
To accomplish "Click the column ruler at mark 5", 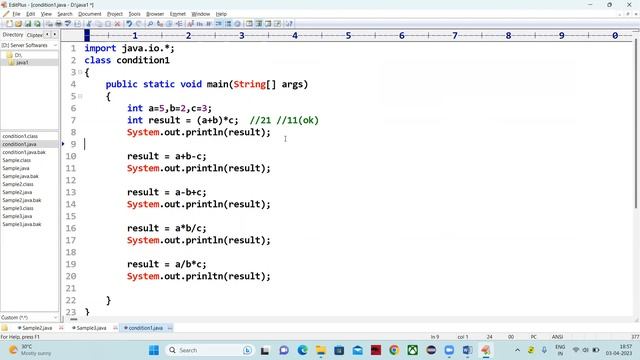I will click(x=348, y=36).
